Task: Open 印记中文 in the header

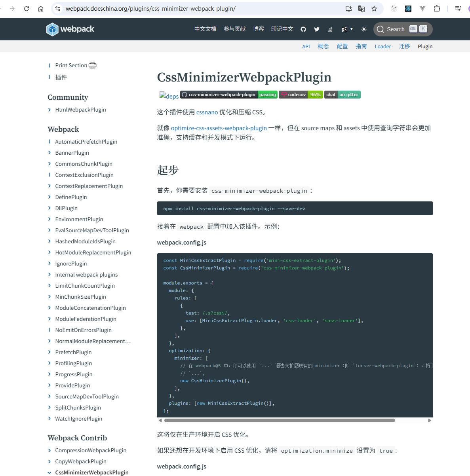Action: 282,29
